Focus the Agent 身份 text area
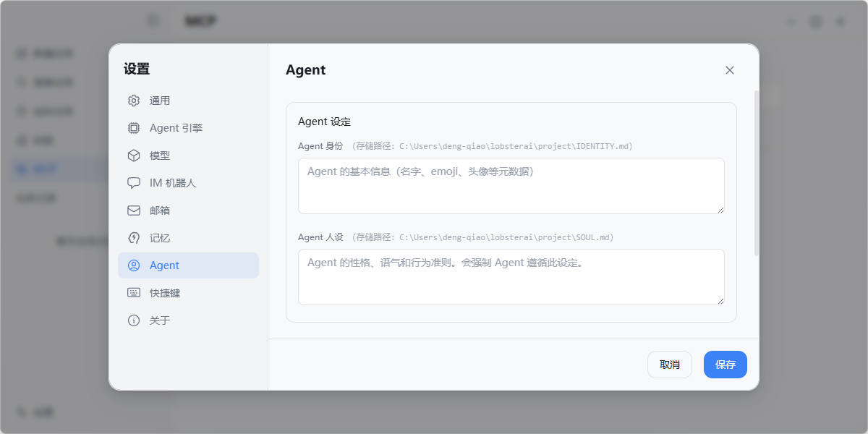This screenshot has height=434, width=868. tap(511, 186)
